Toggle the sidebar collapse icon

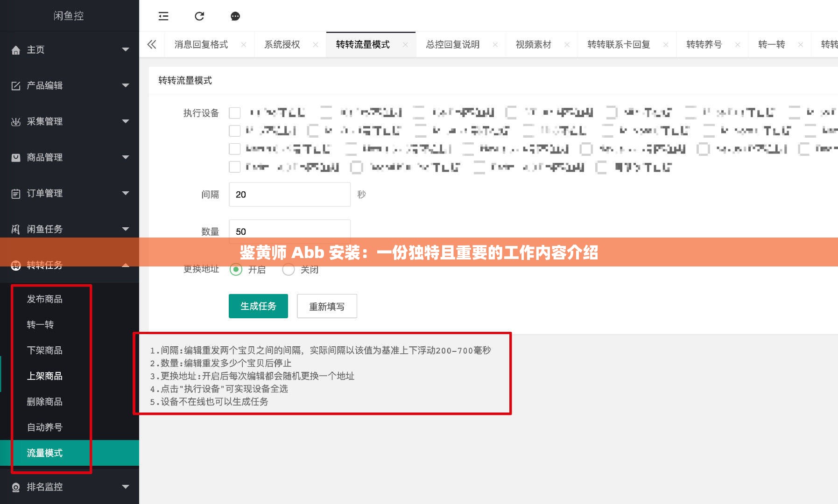point(163,16)
